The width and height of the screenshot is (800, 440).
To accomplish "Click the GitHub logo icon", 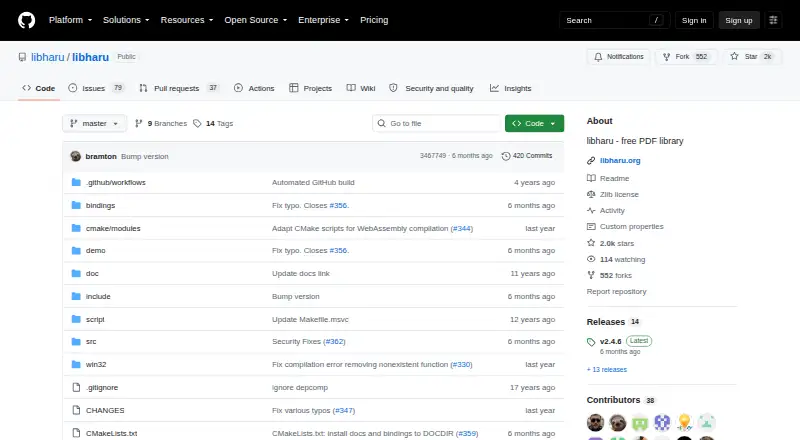I will click(x=27, y=20).
